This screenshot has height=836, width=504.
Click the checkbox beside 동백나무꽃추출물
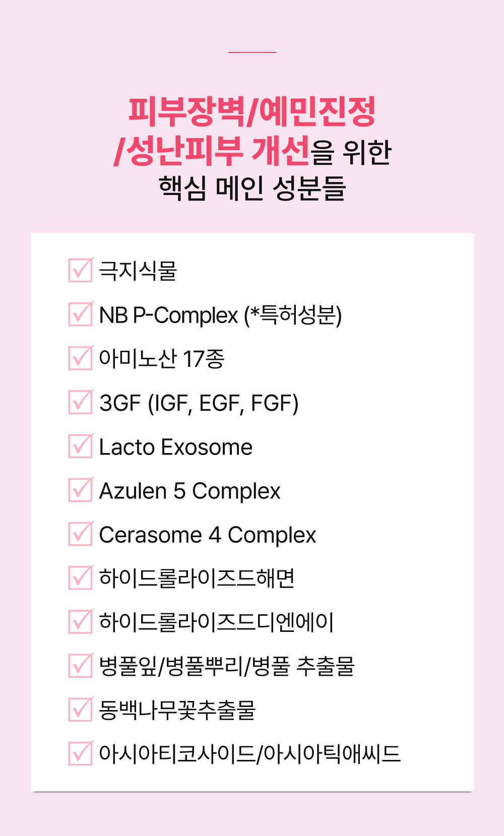[81, 709]
